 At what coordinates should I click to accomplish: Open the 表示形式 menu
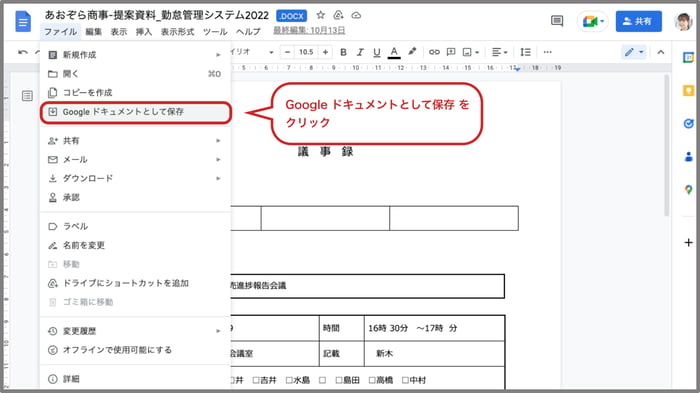pos(177,32)
